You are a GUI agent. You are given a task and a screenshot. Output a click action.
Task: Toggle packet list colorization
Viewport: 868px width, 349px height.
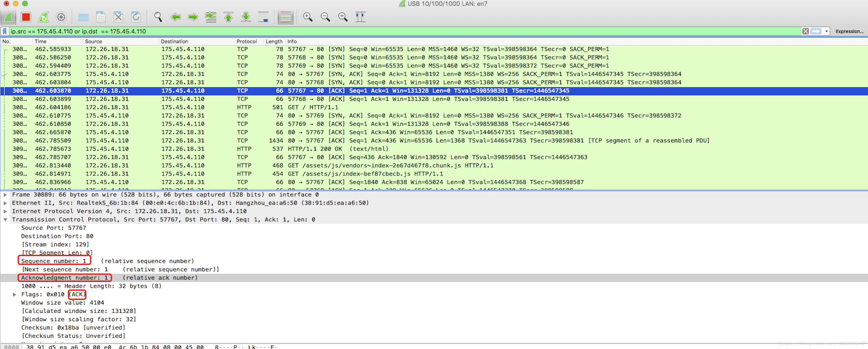coord(285,17)
